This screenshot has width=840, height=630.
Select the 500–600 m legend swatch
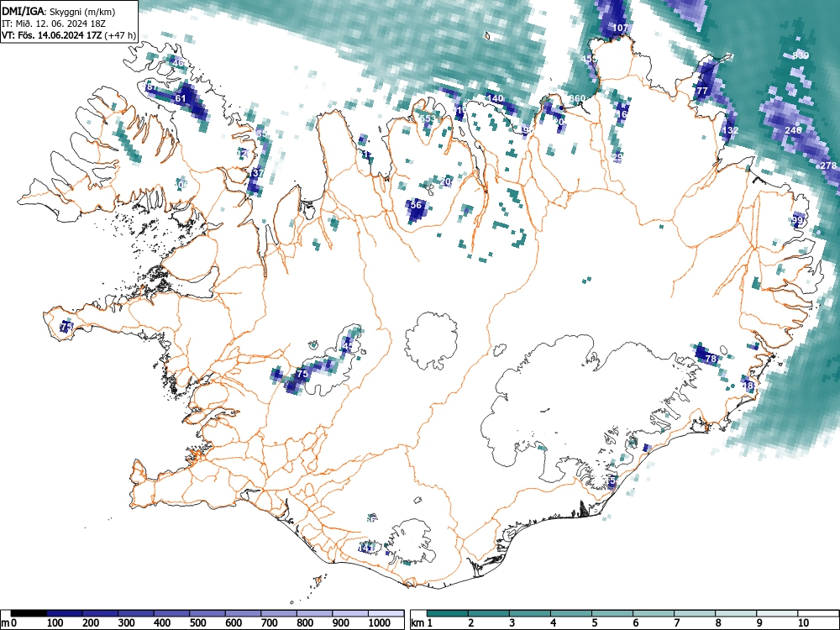207,613
